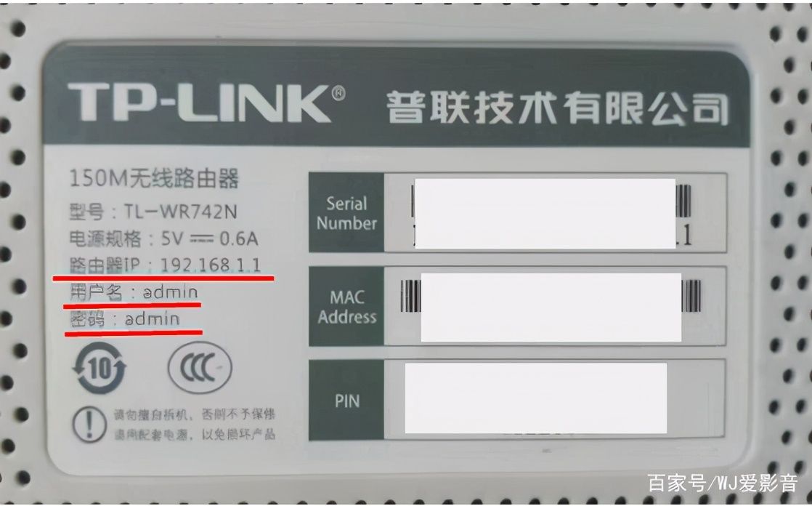
Task: Select the MAC Address label block
Action: tap(346, 306)
